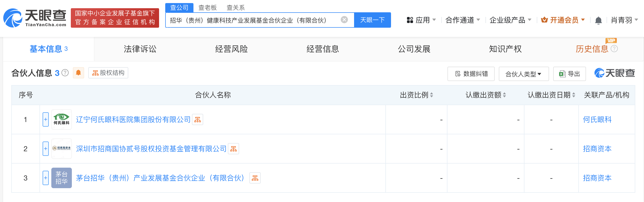The height and width of the screenshot is (202, 644).
Task: Open link 辽宁何氏眼科医院集团股份有限公司
Action: 133,119
